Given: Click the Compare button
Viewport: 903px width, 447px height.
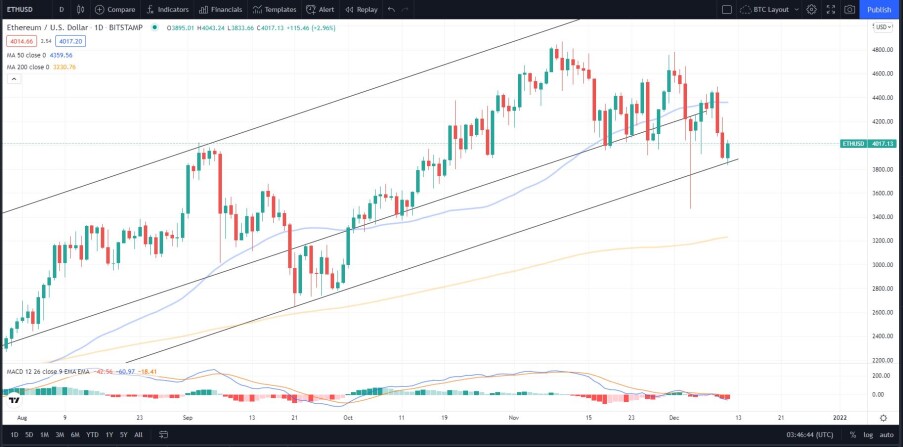Looking at the screenshot, I should [x=115, y=9].
